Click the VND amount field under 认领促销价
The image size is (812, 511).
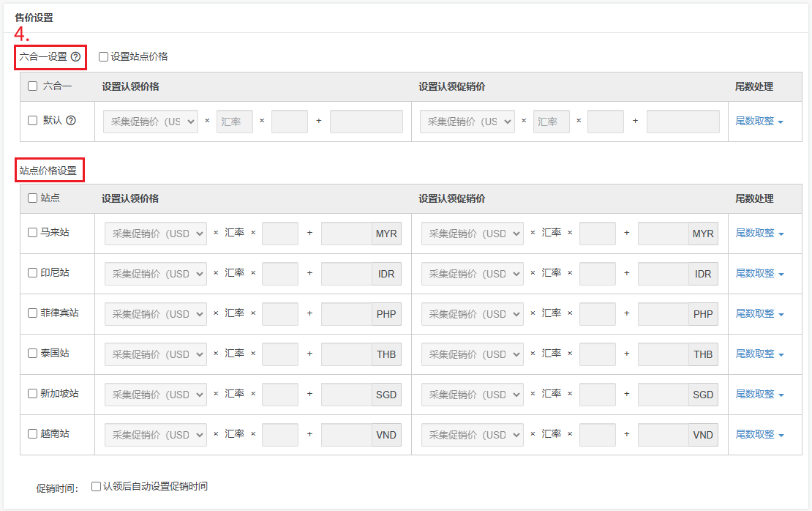pyautogui.click(x=663, y=435)
